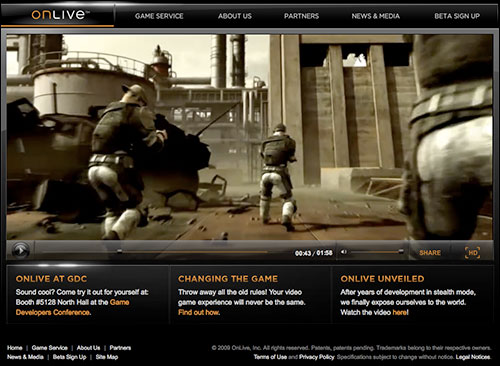Open Privacy Policy in the footer
This screenshot has width=500, height=366.
click(316, 357)
